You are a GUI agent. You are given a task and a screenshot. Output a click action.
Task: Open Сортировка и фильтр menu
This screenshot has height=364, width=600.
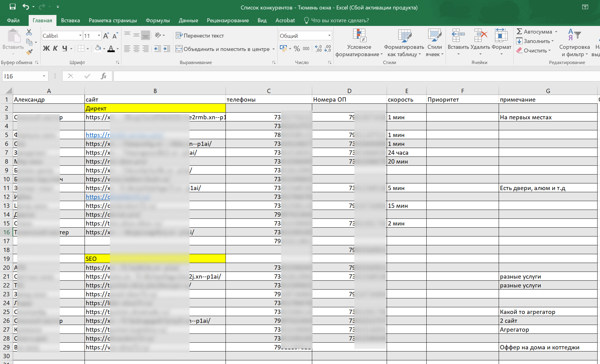(x=574, y=43)
